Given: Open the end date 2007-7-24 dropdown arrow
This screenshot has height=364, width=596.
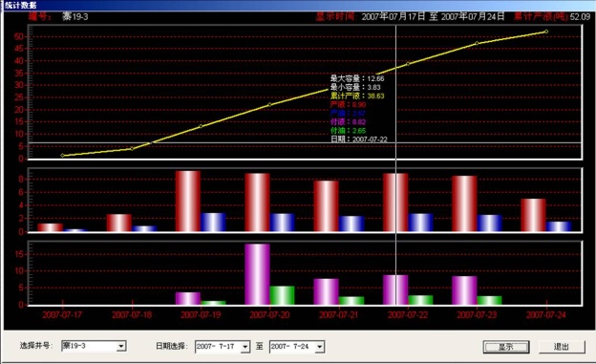Looking at the screenshot, I should tap(320, 347).
